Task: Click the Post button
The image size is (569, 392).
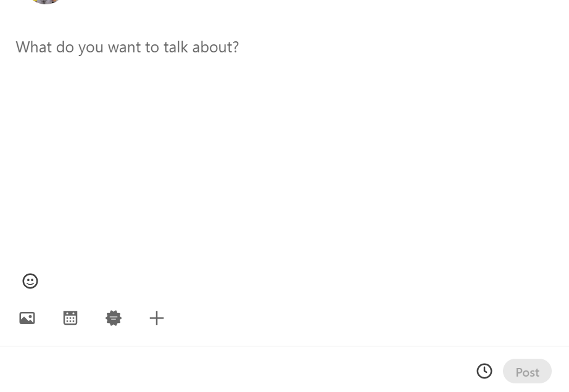Action: tap(527, 372)
